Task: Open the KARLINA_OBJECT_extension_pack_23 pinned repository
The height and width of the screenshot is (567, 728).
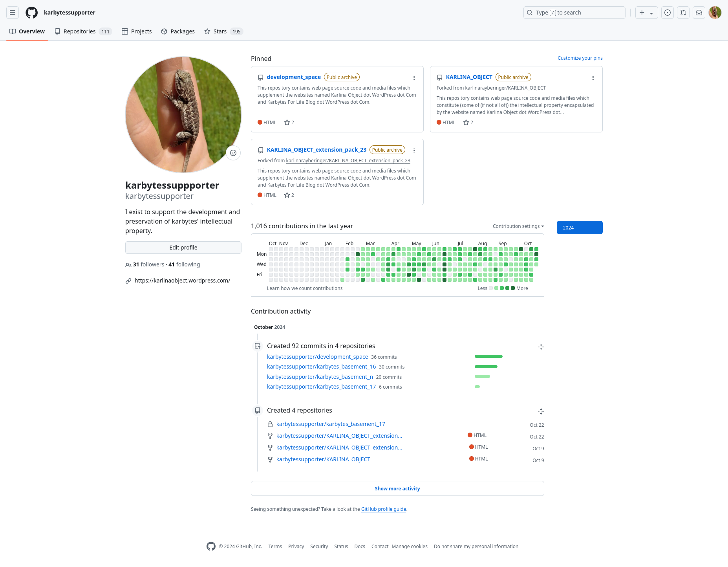Action: coord(316,150)
